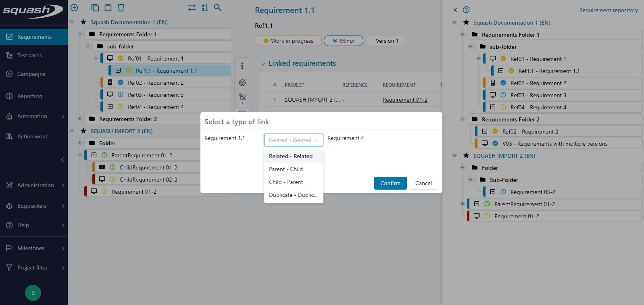Select Duplicate link type option
This screenshot has height=305, width=644.
click(x=293, y=195)
